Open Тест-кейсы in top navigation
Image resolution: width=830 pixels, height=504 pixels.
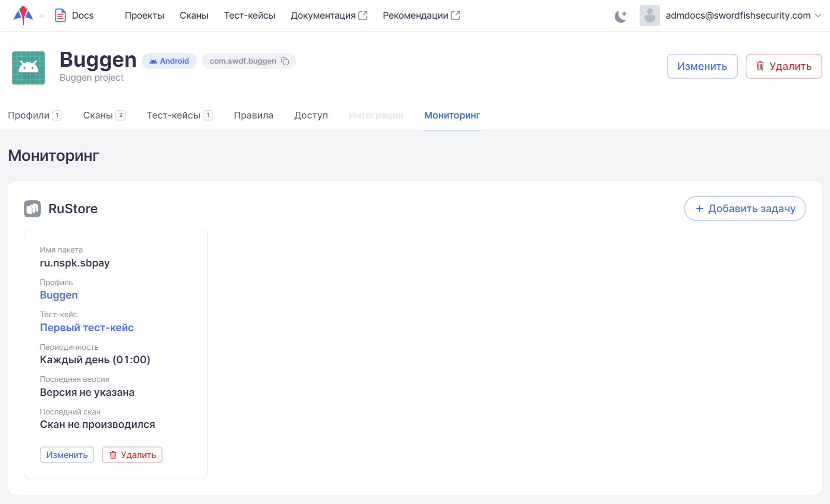pos(249,16)
